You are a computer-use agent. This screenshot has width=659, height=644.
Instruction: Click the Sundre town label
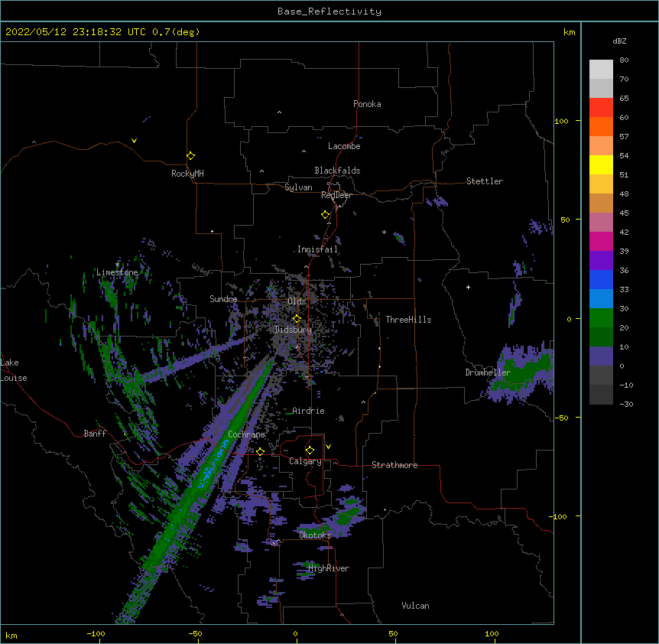pos(223,299)
